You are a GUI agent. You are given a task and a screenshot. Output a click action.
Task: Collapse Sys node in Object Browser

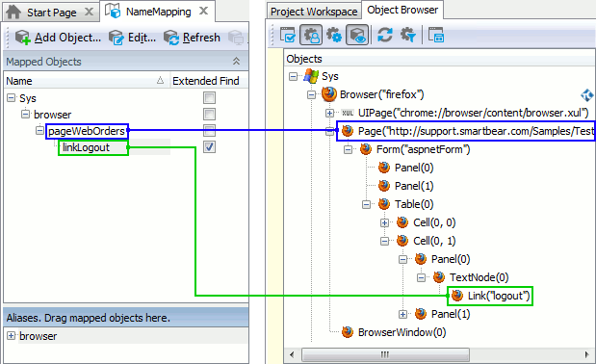coord(293,76)
